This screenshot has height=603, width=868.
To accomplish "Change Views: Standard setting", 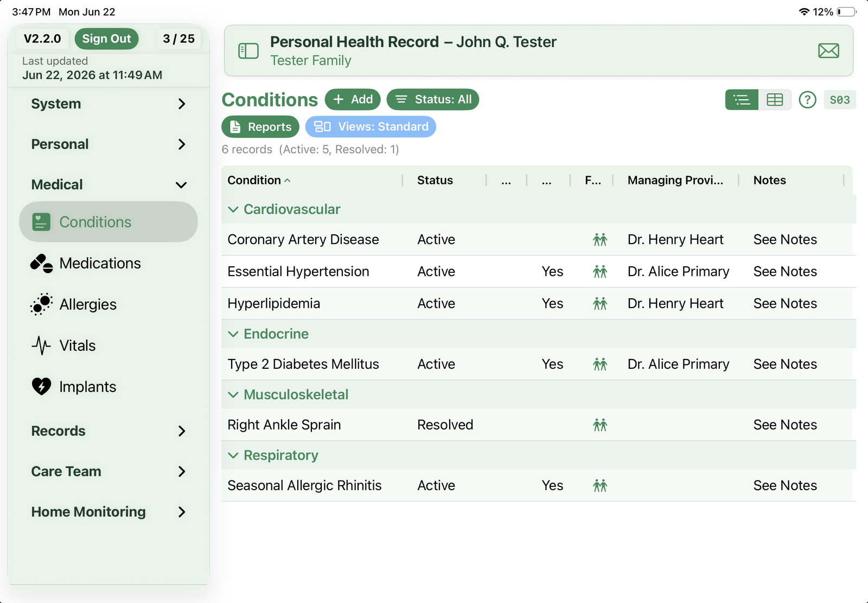I will pyautogui.click(x=371, y=127).
